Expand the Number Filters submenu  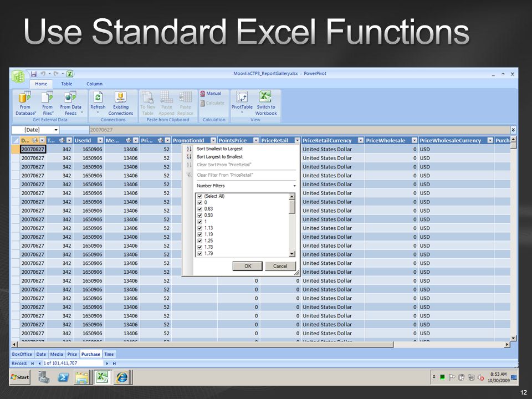(x=245, y=186)
